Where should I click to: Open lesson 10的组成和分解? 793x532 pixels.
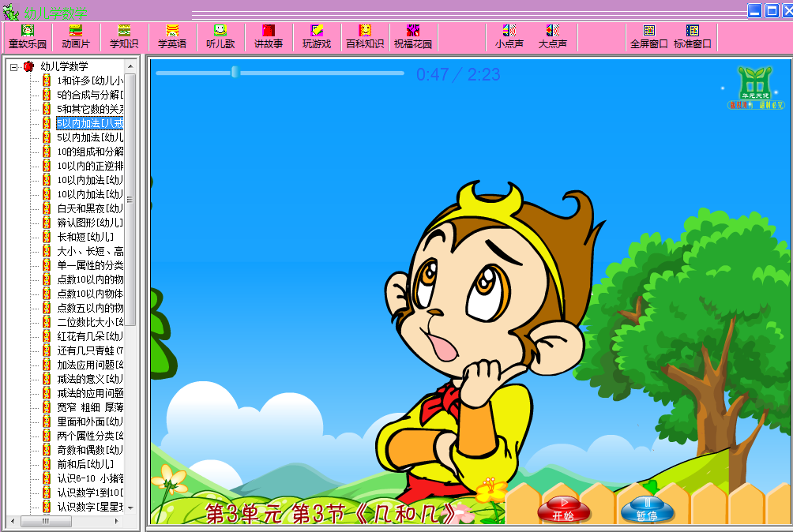pos(89,152)
